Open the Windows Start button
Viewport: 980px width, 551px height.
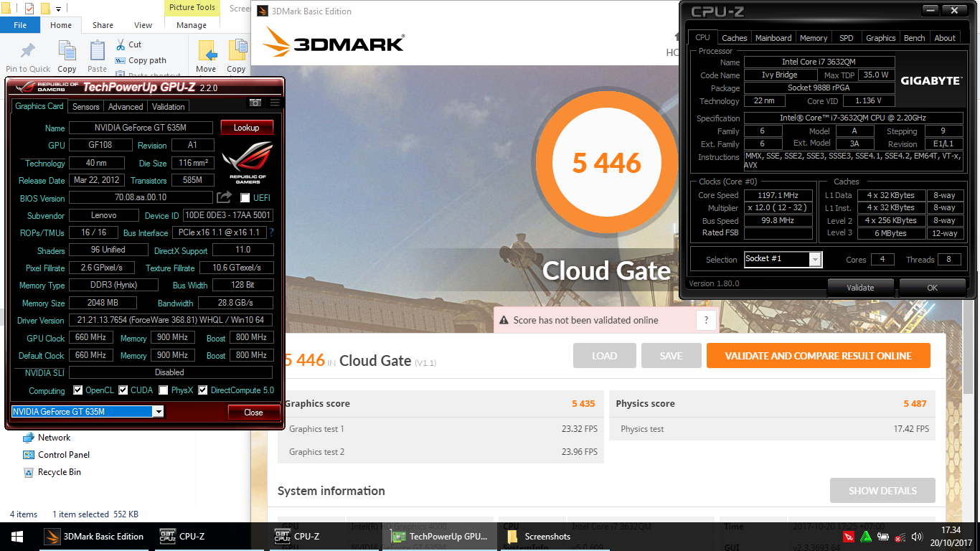tap(17, 536)
